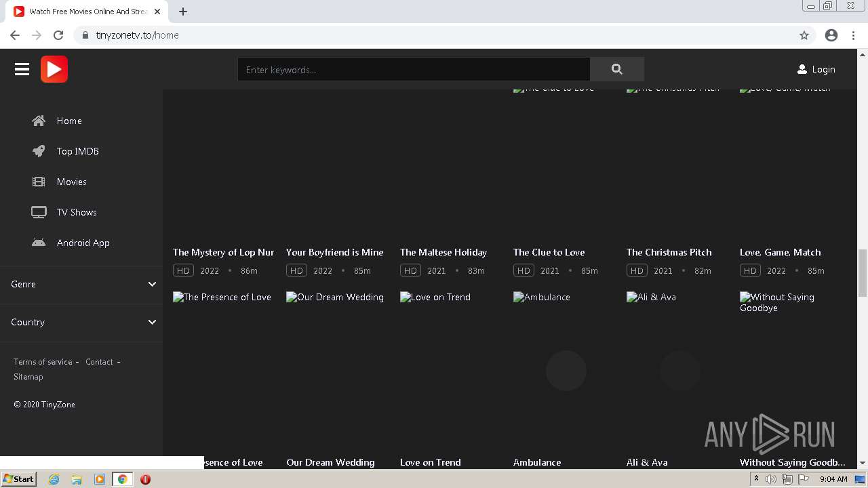Click the browser back arrow
This screenshot has width=868, height=488.
pos(15,35)
